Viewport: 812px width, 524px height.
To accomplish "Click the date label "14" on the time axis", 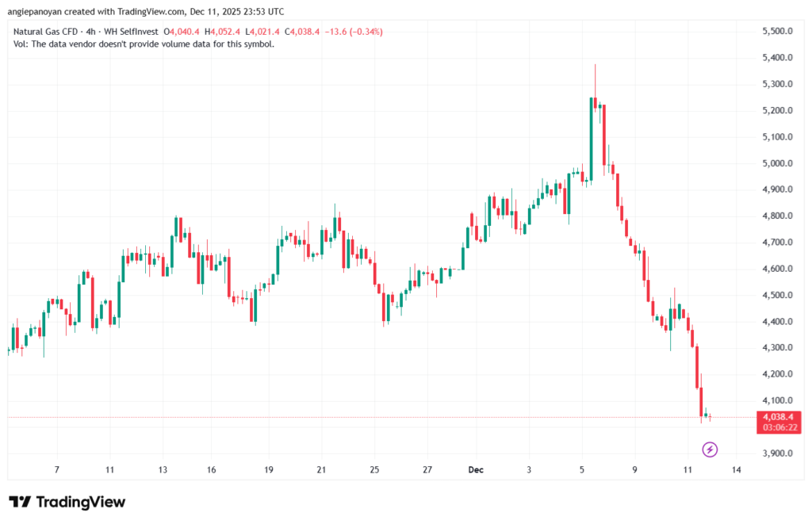I will (736, 469).
